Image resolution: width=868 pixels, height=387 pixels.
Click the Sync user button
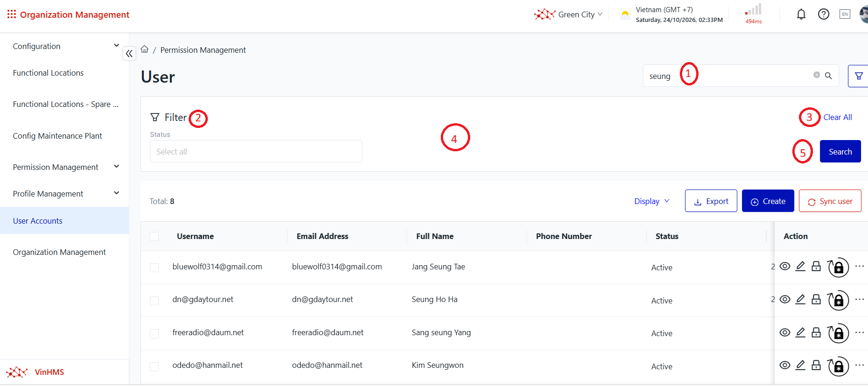tap(830, 201)
